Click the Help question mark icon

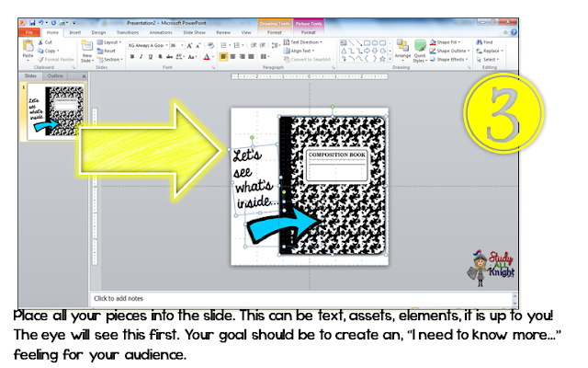[514, 32]
